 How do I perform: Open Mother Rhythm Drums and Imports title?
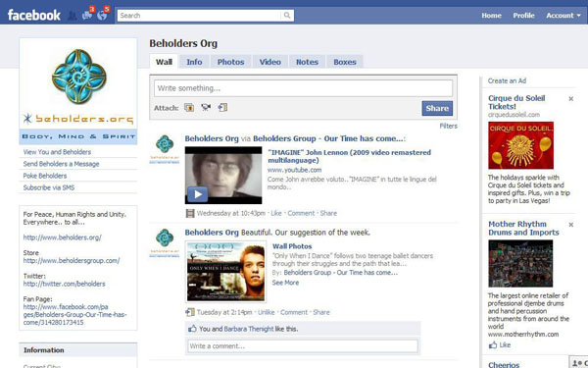click(523, 228)
